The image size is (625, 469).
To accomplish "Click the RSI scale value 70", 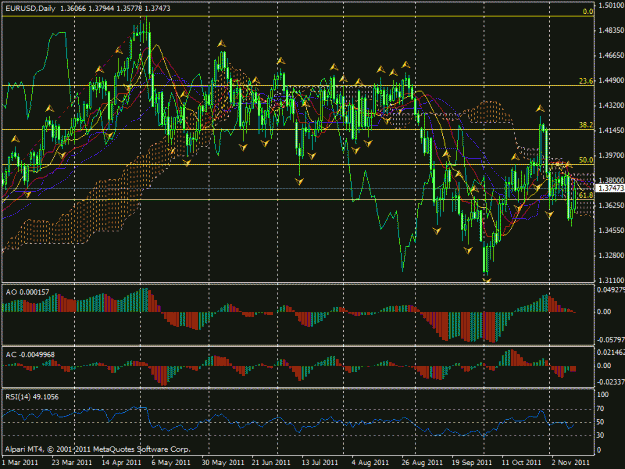I will (600, 408).
